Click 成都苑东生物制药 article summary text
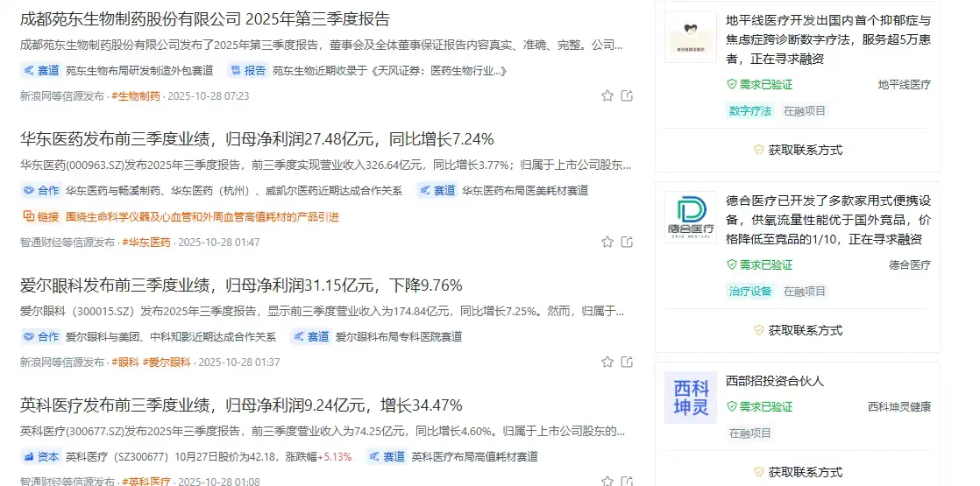 point(322,46)
